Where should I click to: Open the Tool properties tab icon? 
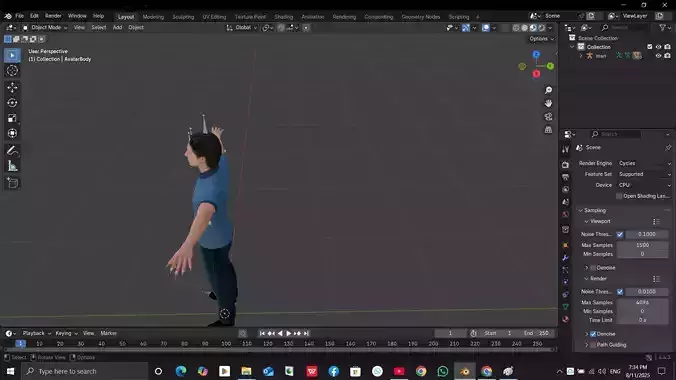tap(565, 150)
